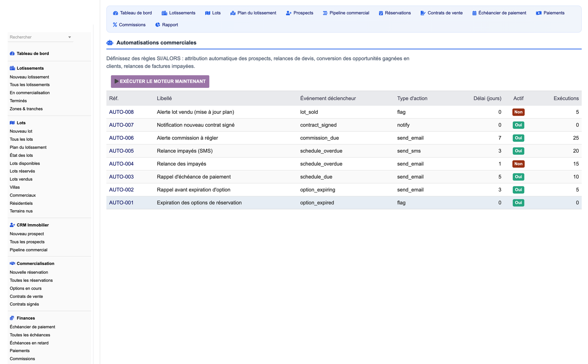The width and height of the screenshot is (588, 364).
Task: Open Terrains nus sidebar link
Action: (x=21, y=211)
